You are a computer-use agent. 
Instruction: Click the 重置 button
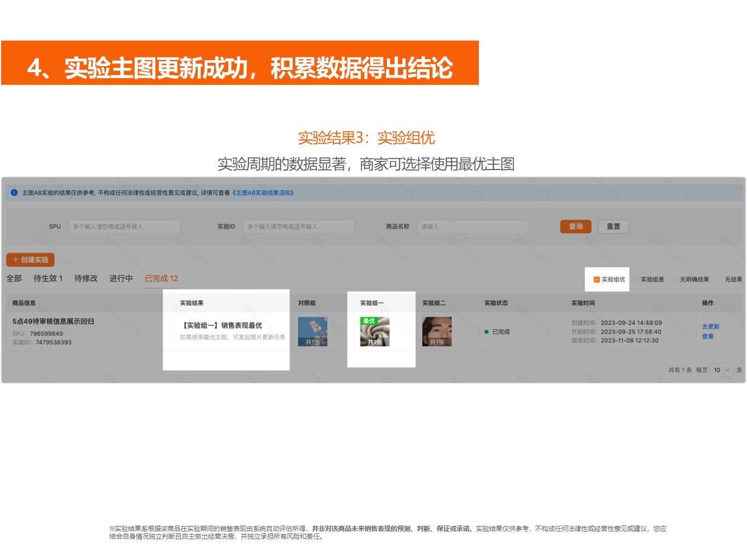click(x=613, y=226)
